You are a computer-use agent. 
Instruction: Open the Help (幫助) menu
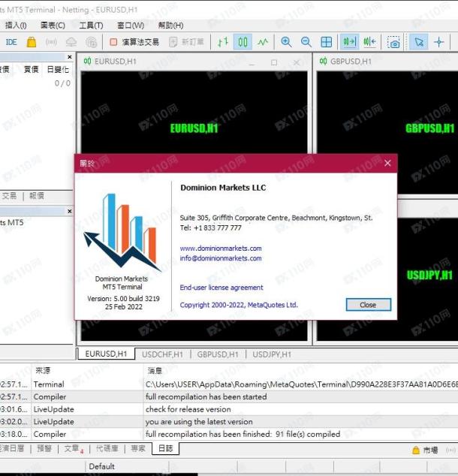click(x=170, y=26)
